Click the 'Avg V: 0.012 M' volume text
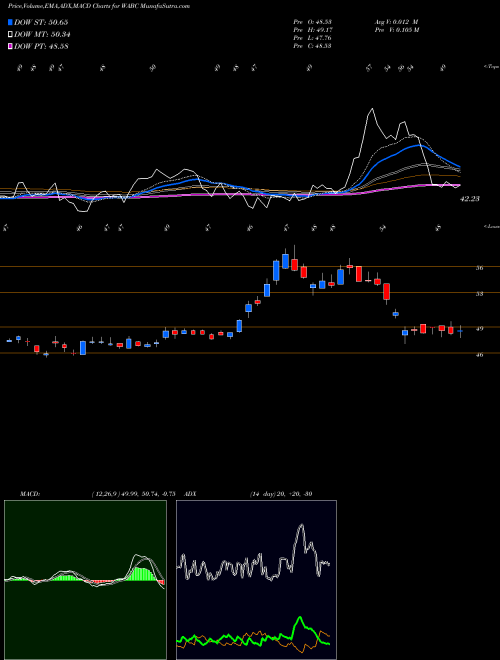 pyautogui.click(x=396, y=21)
